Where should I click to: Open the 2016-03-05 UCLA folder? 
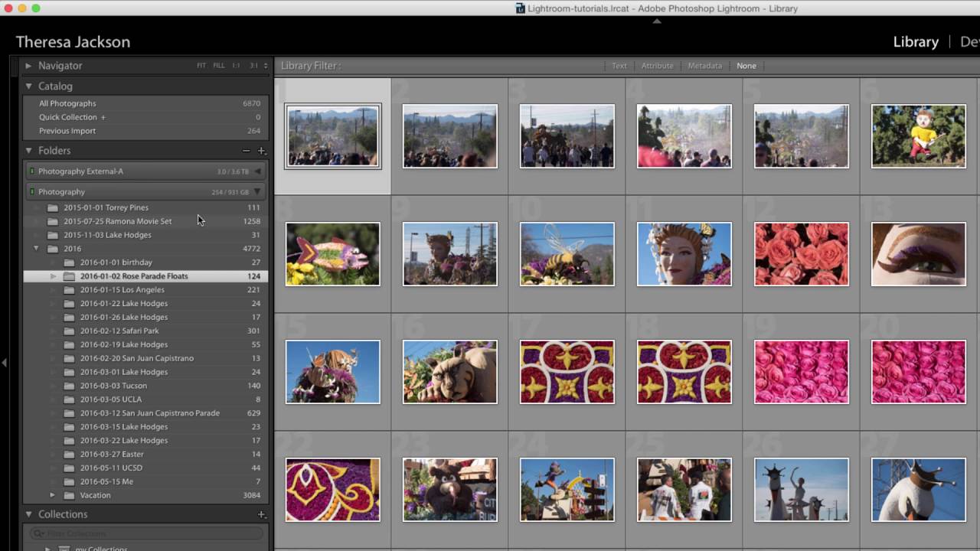coord(145,399)
